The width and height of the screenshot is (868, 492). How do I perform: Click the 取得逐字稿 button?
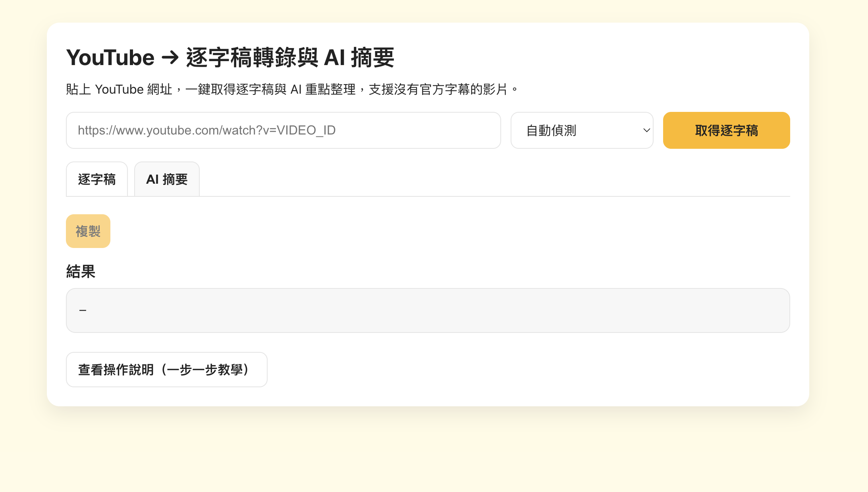click(726, 130)
